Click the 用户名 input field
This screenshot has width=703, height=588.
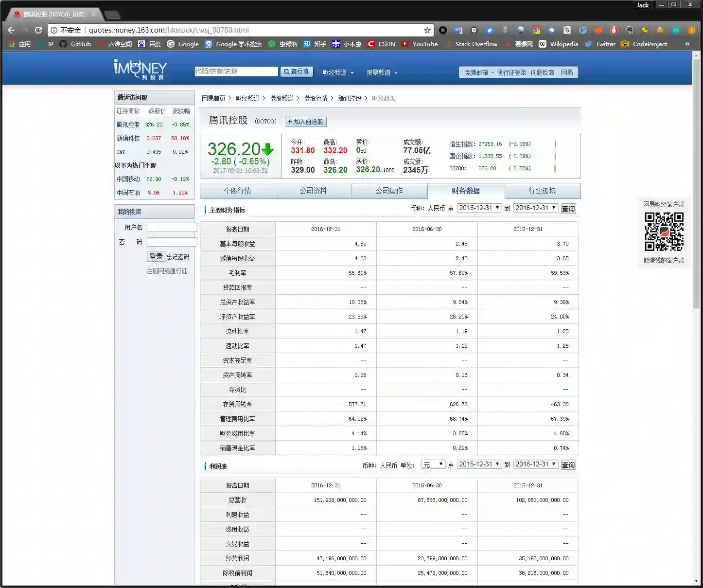[x=172, y=227]
